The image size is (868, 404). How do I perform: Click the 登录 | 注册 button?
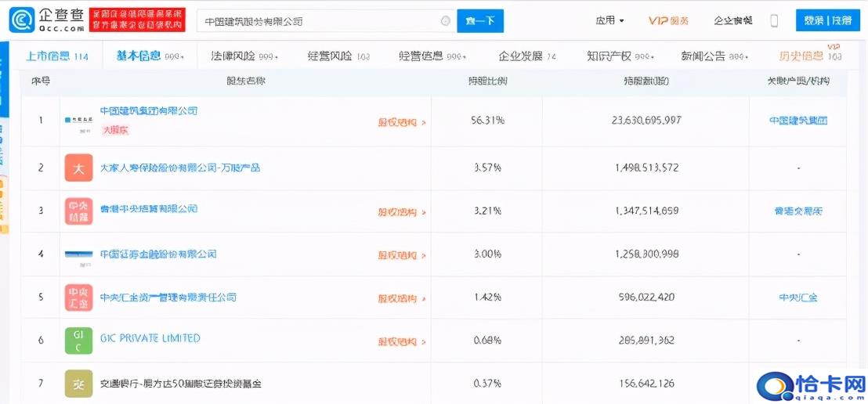827,21
